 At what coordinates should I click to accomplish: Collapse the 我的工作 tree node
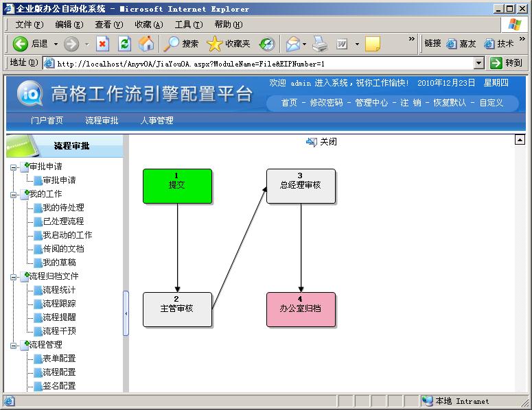point(14,194)
